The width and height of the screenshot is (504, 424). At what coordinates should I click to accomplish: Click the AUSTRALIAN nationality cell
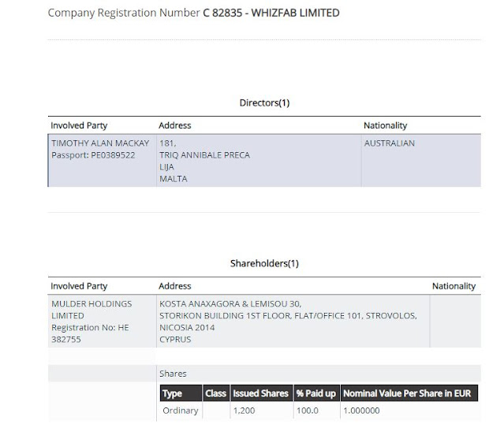point(389,143)
